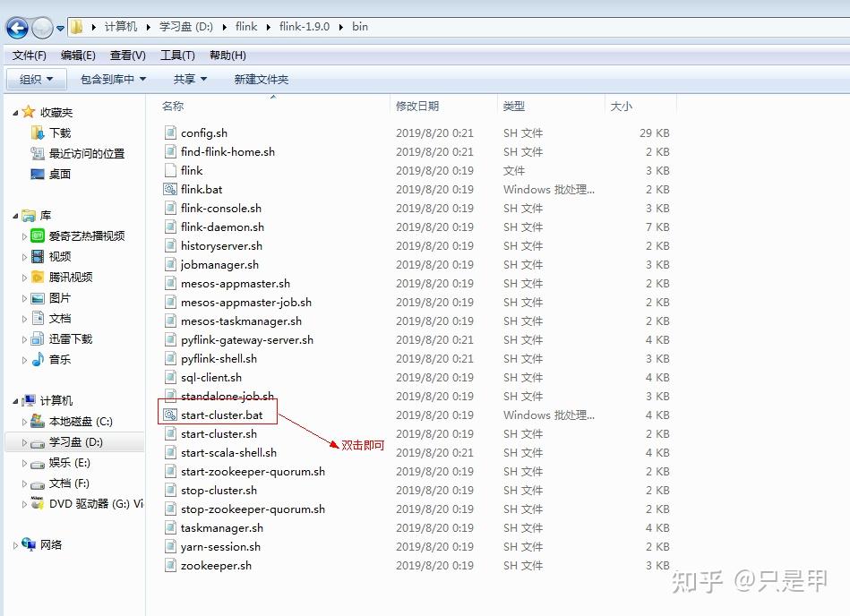Select the file find-flink-home.sh
The width and height of the screenshot is (850, 616).
(x=228, y=151)
